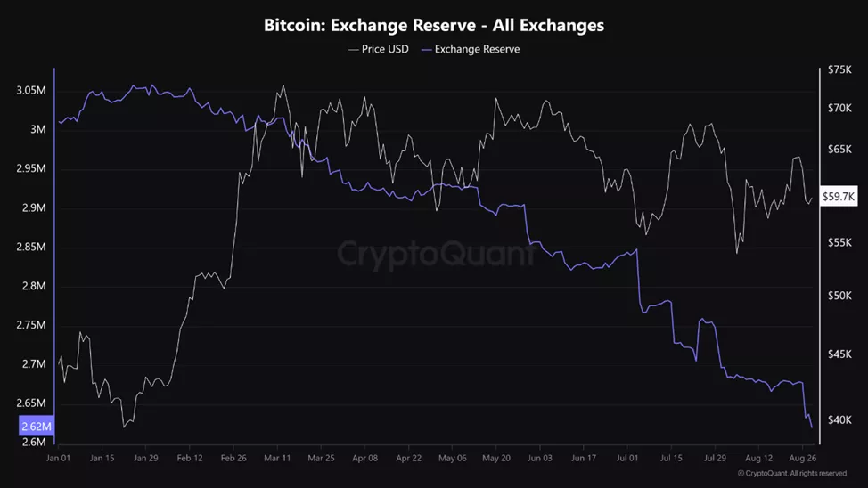Click the white Price USD legend line marker
This screenshot has height=488, width=868.
[x=353, y=49]
